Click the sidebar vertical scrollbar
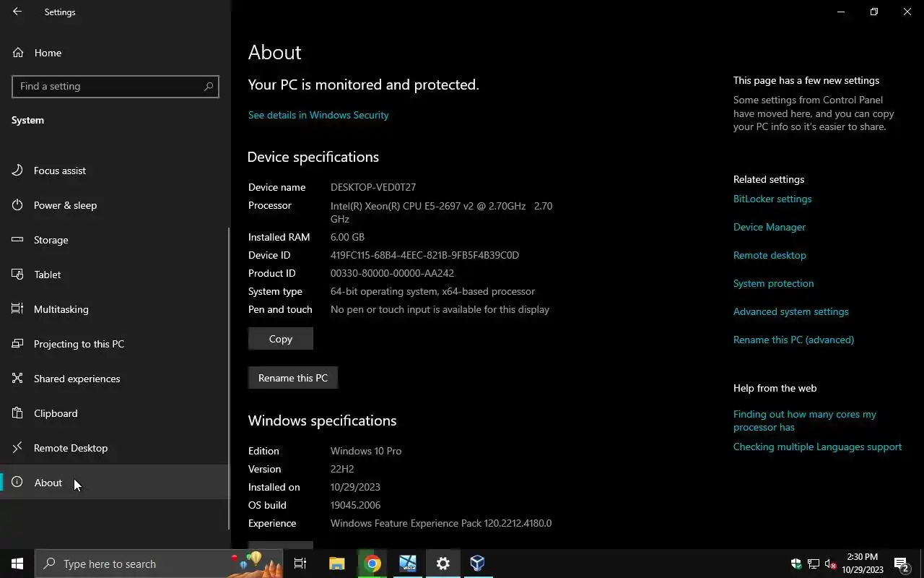Viewport: 924px width, 578px height. point(230,379)
